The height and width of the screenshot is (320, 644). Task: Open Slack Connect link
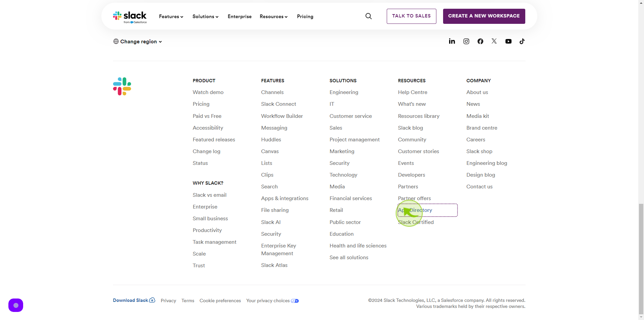[x=279, y=104]
